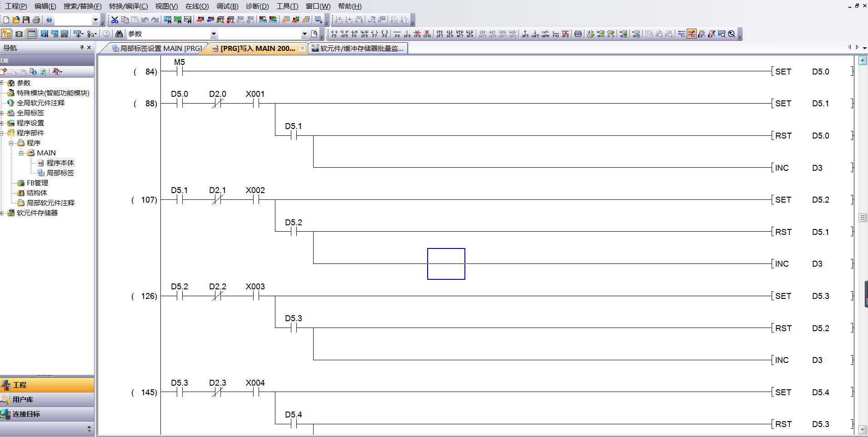Delete horizontal line with CF9 tool

(417, 34)
